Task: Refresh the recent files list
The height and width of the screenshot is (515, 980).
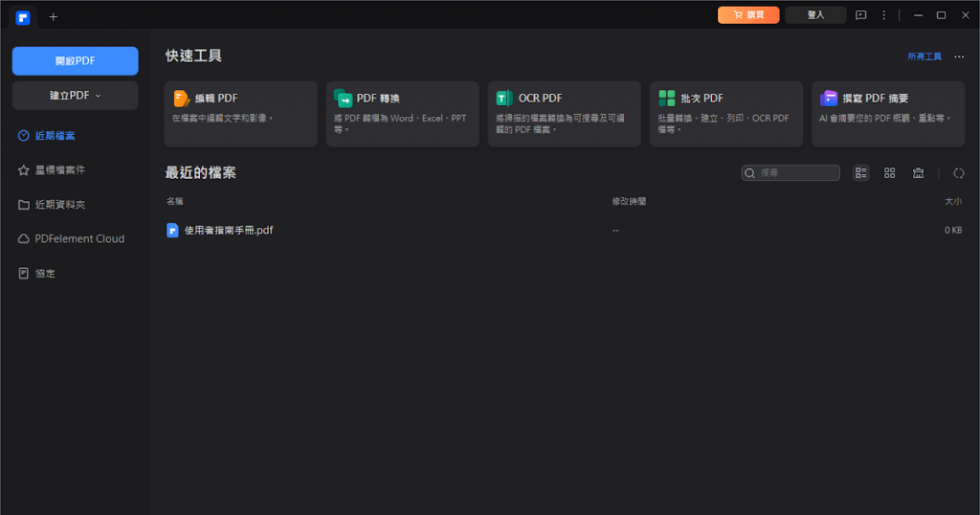Action: click(959, 173)
